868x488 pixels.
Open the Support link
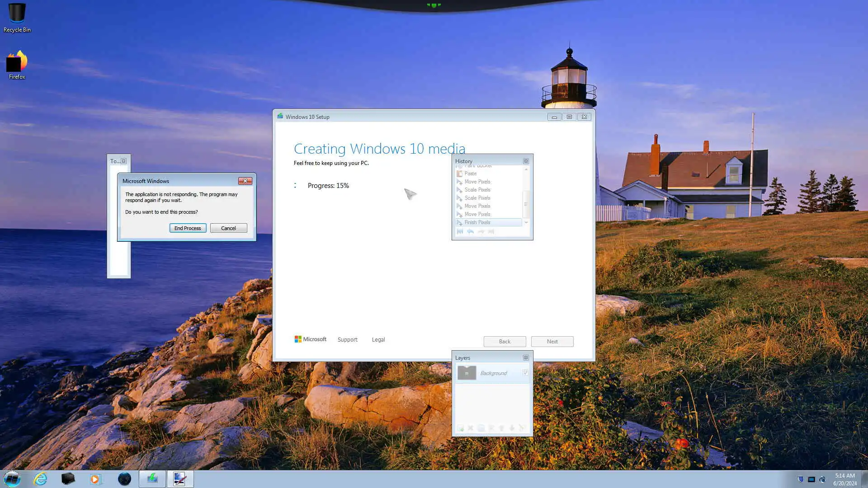[347, 340]
